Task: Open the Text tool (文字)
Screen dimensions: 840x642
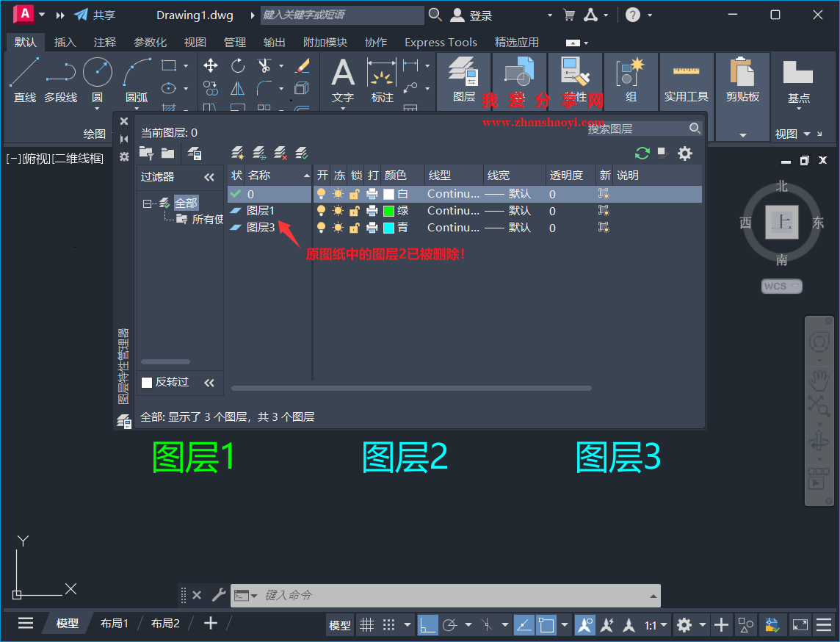Action: click(x=343, y=76)
